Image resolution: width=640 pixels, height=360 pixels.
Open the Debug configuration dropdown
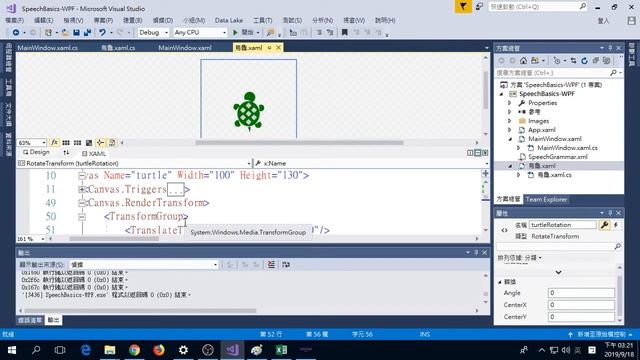(x=153, y=32)
